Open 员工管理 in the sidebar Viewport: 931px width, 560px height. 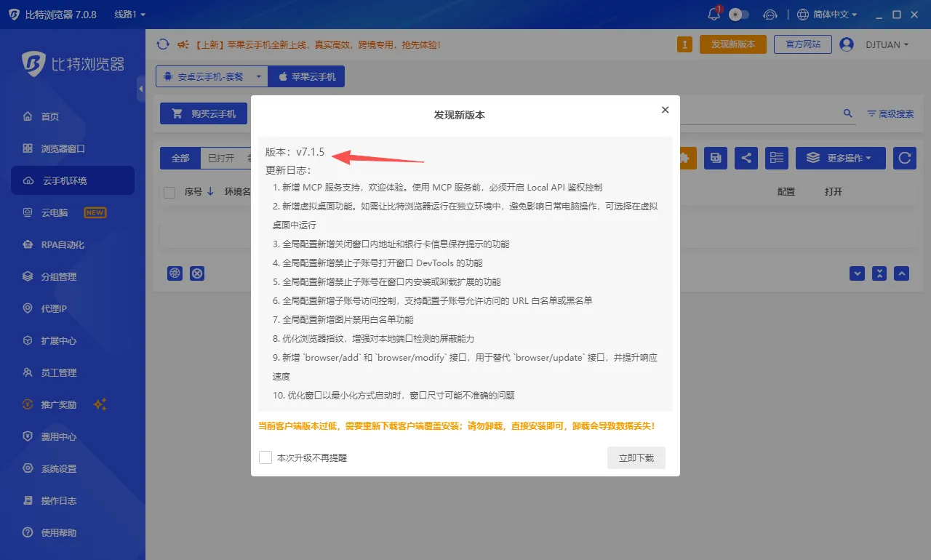(x=73, y=372)
